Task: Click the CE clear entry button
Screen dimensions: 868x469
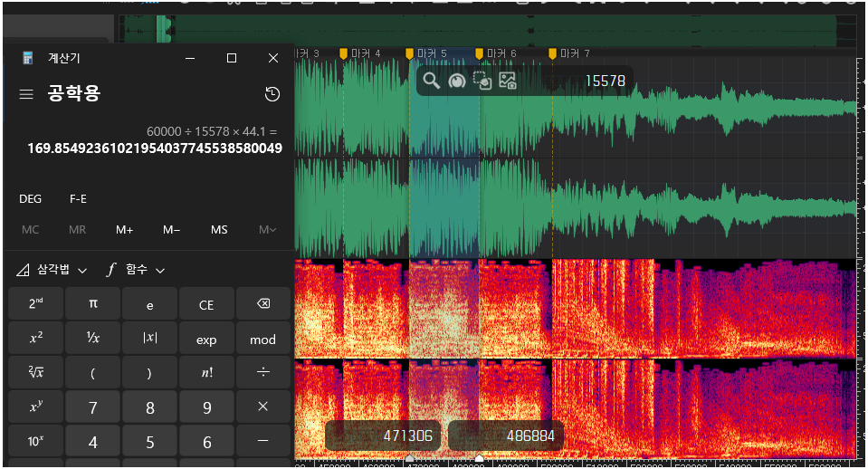Action: (206, 303)
